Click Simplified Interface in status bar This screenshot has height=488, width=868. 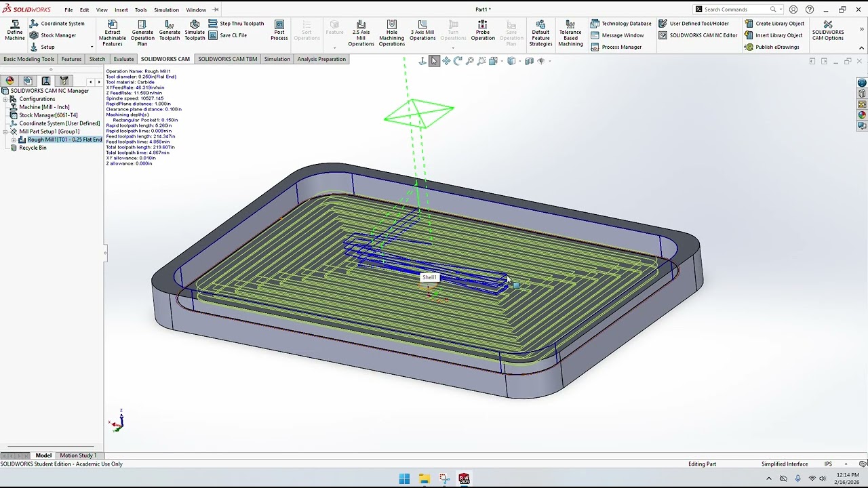point(784,464)
